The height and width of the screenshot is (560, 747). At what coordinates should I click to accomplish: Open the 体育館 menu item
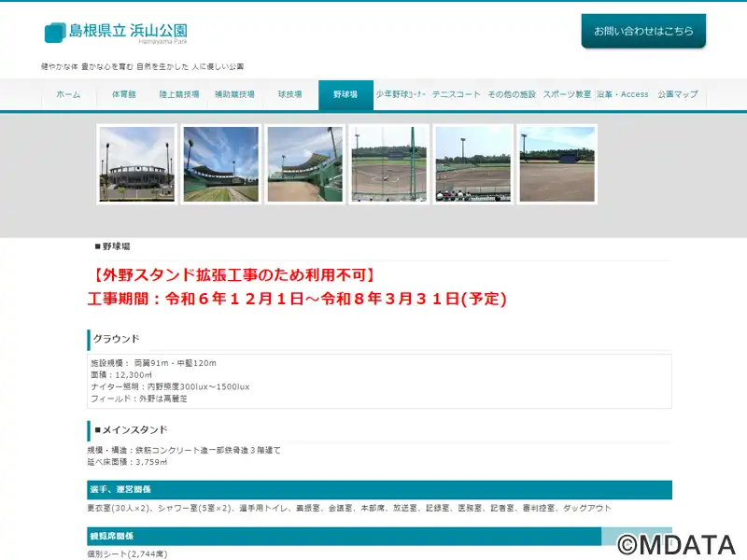tap(124, 94)
